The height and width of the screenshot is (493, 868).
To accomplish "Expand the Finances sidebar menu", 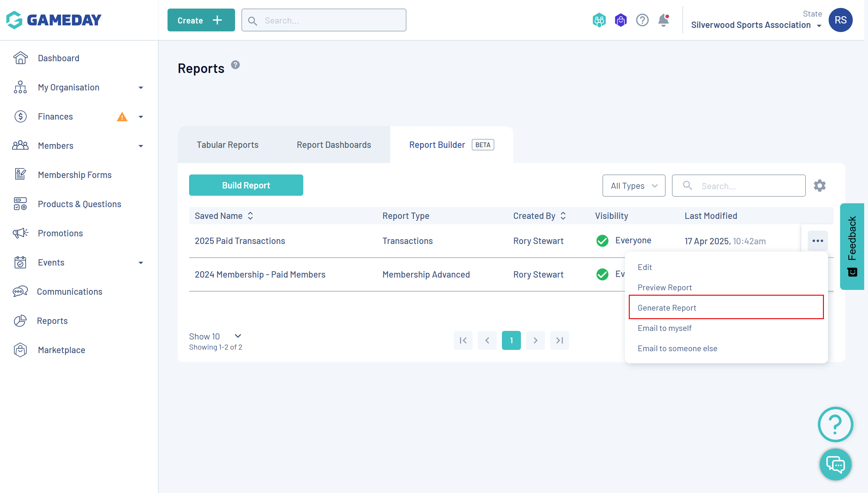I will (x=141, y=117).
